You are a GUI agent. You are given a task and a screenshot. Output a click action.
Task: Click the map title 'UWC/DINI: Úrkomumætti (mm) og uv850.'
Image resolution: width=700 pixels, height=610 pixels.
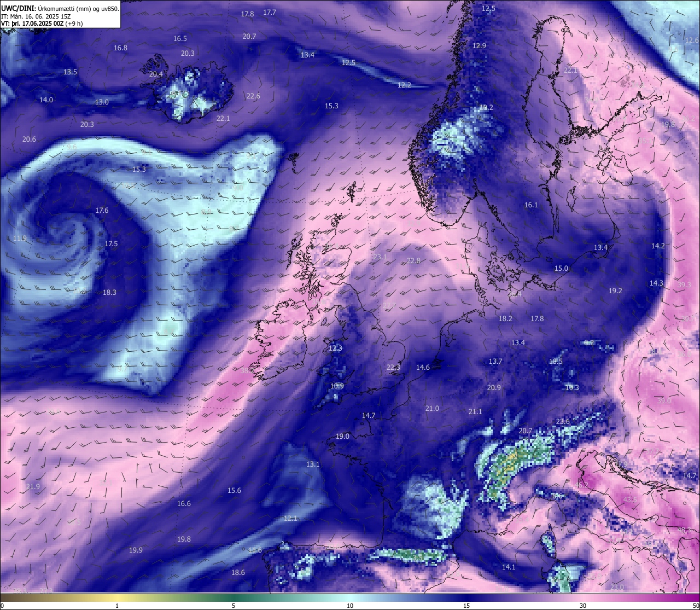60,9
